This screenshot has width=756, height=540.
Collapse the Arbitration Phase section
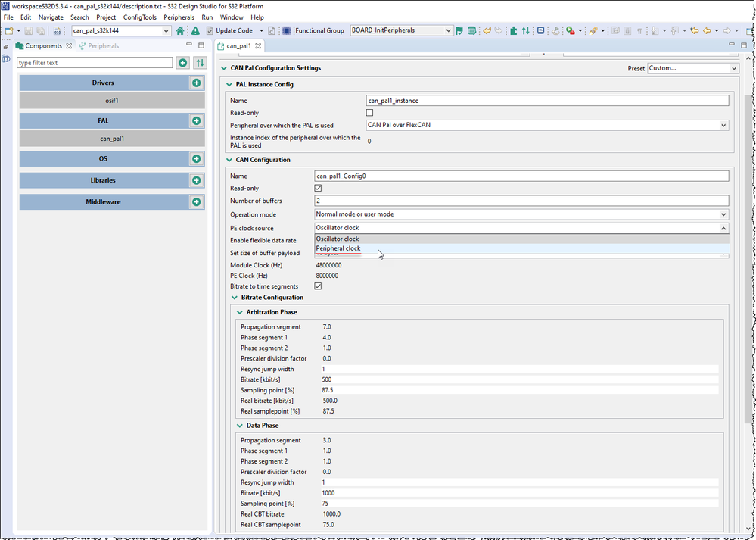tap(240, 312)
